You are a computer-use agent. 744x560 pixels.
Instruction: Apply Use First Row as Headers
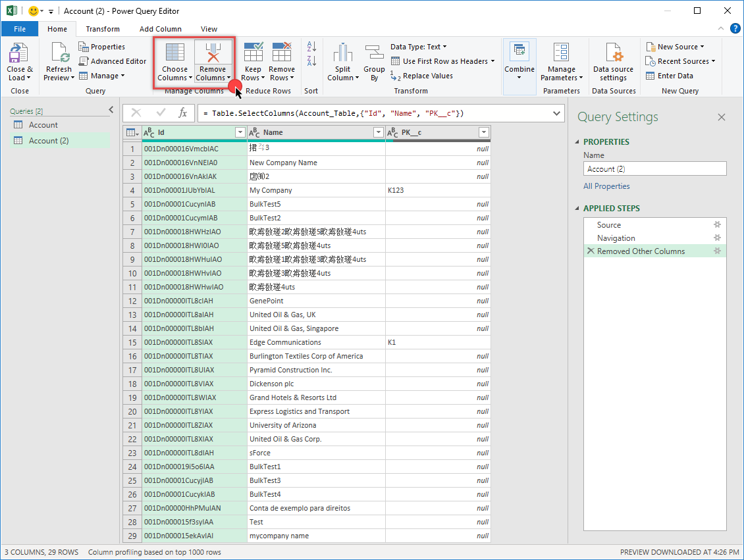pyautogui.click(x=443, y=61)
